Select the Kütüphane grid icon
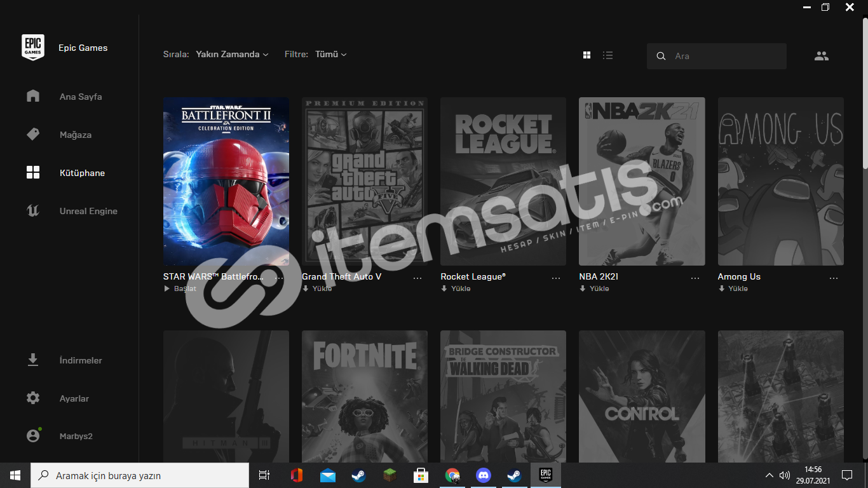868x488 pixels. pyautogui.click(x=33, y=172)
